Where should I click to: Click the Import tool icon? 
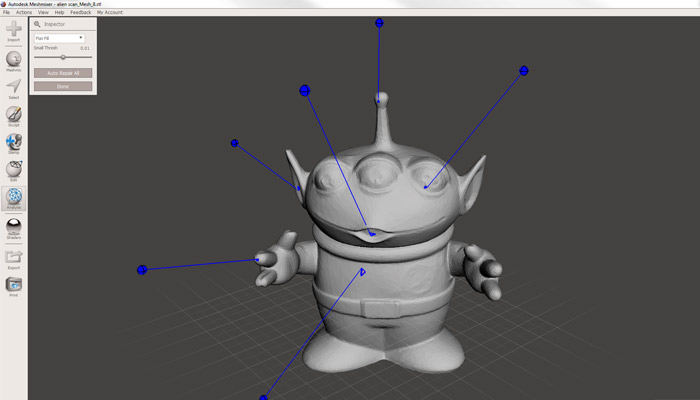[x=14, y=29]
